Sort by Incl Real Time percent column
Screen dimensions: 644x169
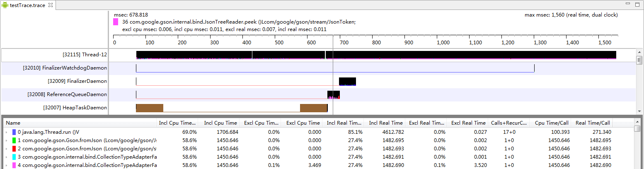click(x=343, y=123)
